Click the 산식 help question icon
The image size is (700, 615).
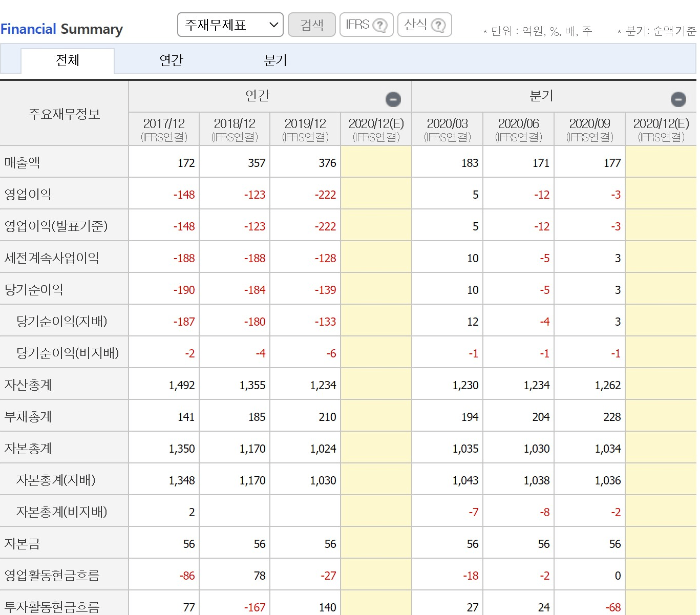438,25
